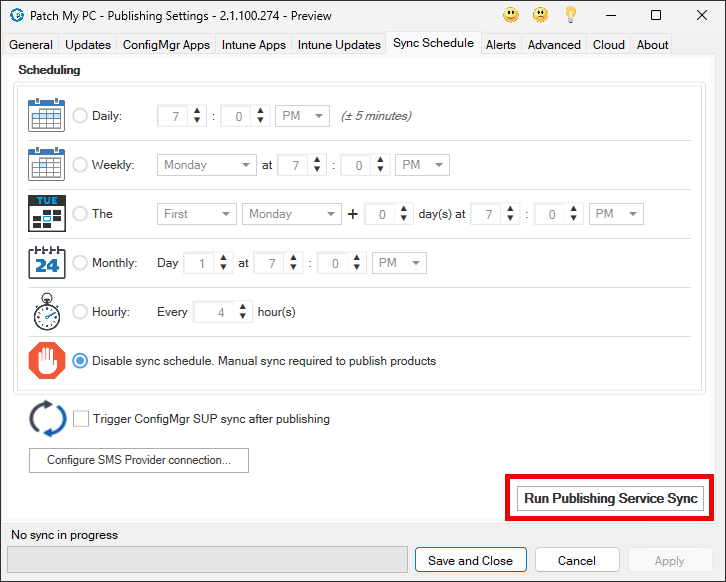Screen dimensions: 726x582
Task: Enable Trigger ConfigMgr SUP sync checkbox
Action: 81,419
